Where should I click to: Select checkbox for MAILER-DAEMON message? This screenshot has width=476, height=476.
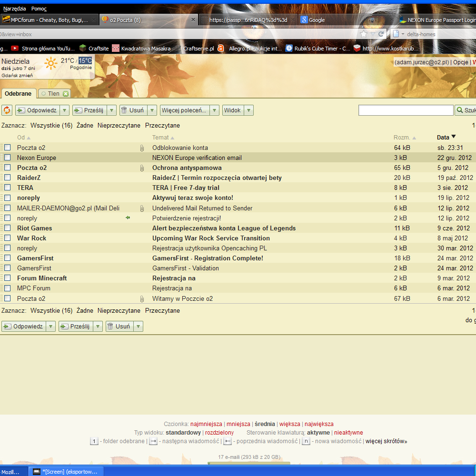point(8,208)
